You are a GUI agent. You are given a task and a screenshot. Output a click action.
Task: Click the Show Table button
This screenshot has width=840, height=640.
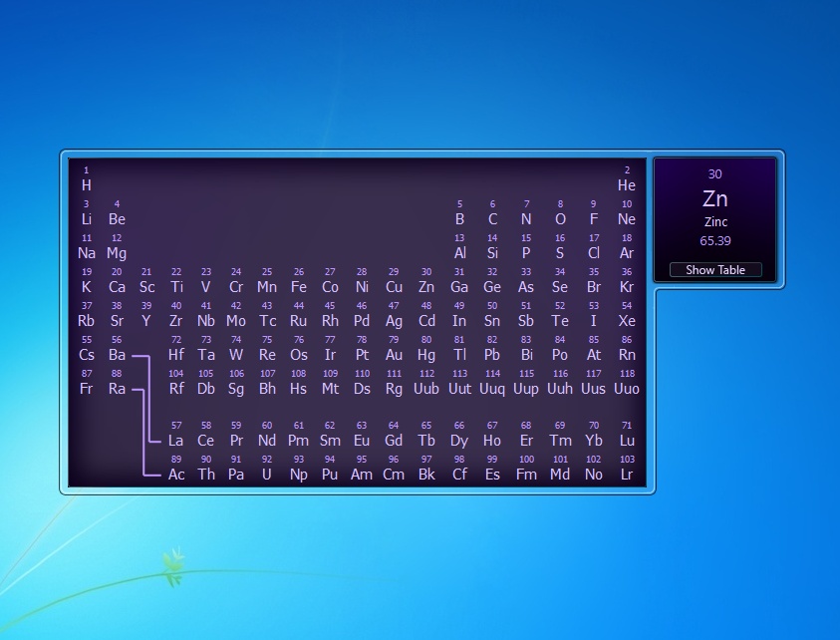(x=715, y=269)
